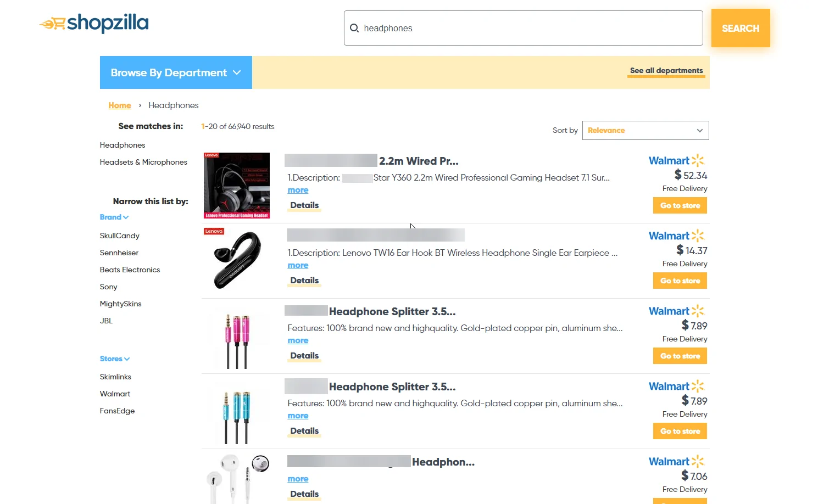Open the Sort by Relevance dropdown
818x504 pixels.
click(x=645, y=131)
